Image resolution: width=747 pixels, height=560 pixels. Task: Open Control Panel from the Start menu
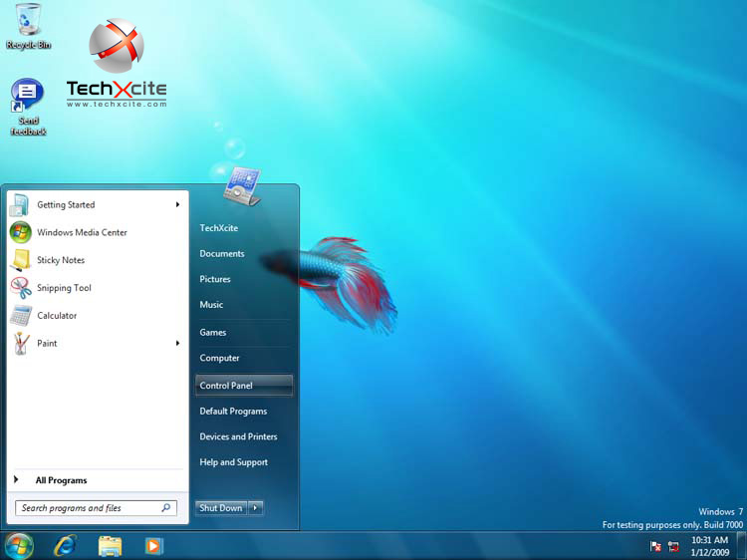(244, 386)
